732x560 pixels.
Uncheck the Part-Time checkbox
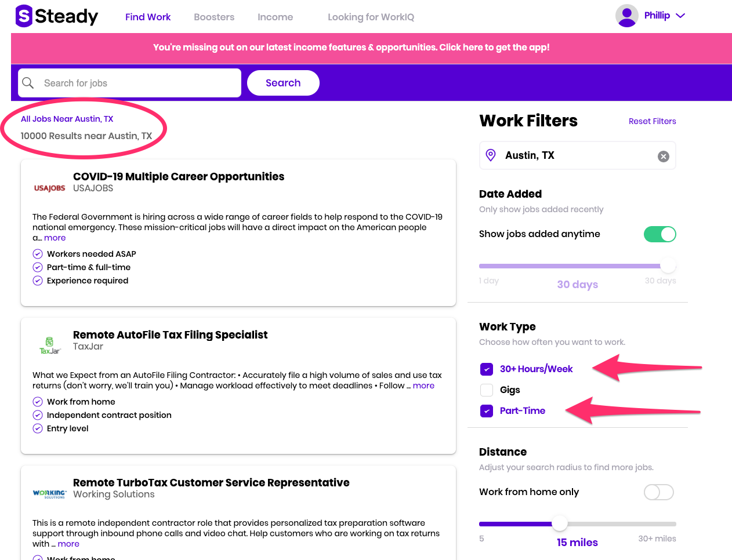[x=487, y=411]
